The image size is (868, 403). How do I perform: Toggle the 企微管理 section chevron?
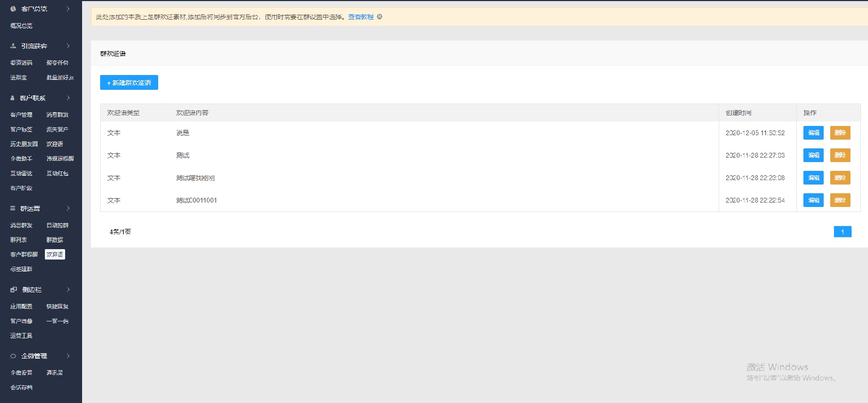pyautogui.click(x=68, y=356)
